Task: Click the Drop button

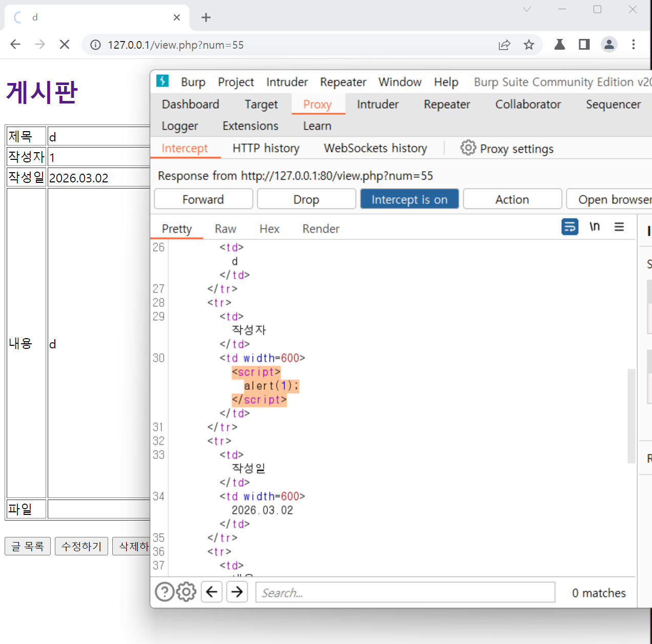Action: tap(307, 199)
